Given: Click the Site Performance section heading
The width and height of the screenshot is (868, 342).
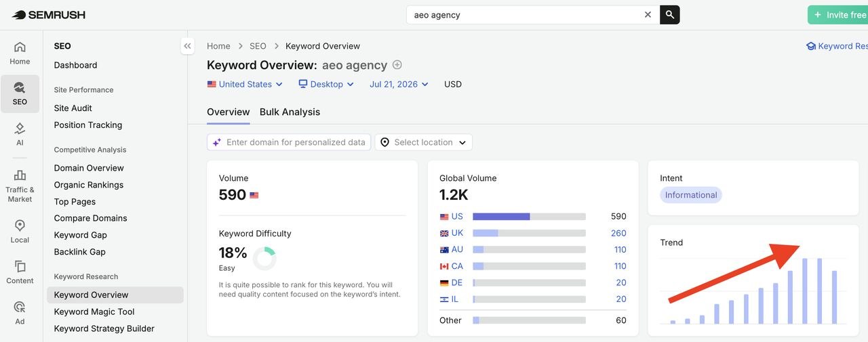Looking at the screenshot, I should pos(83,89).
